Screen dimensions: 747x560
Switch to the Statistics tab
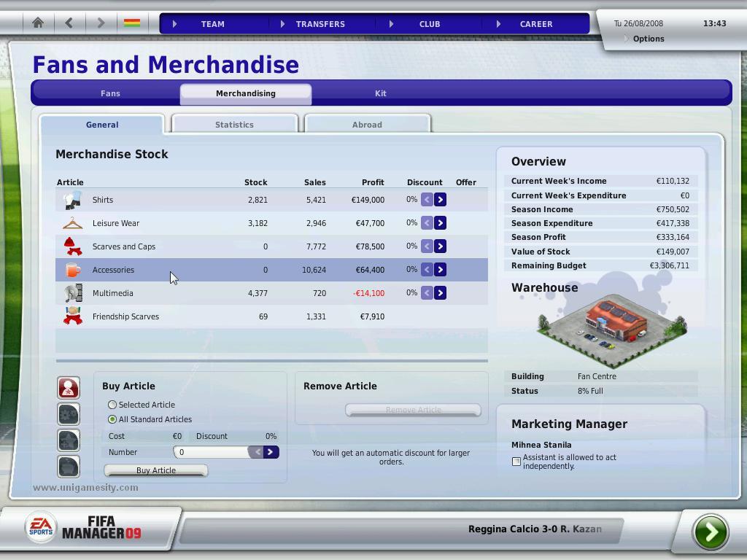(x=234, y=125)
